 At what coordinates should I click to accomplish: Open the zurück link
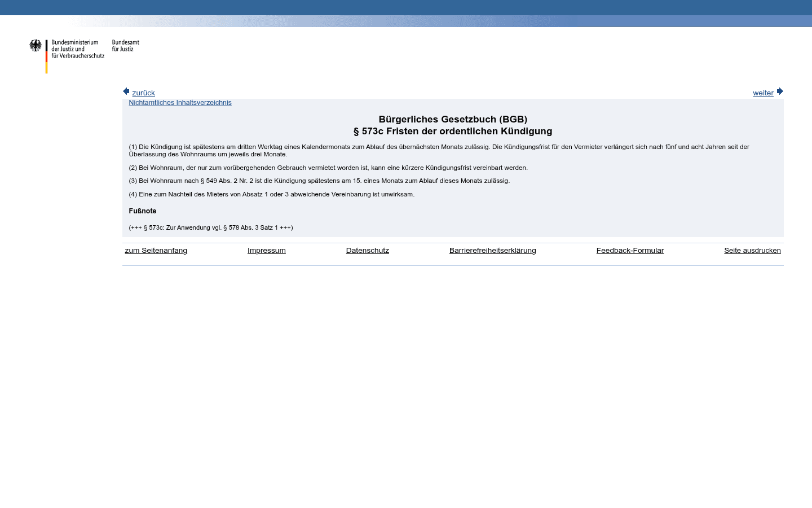click(143, 93)
